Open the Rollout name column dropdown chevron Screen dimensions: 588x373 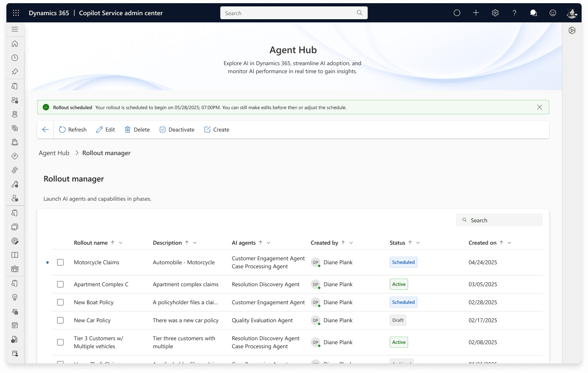coord(121,243)
